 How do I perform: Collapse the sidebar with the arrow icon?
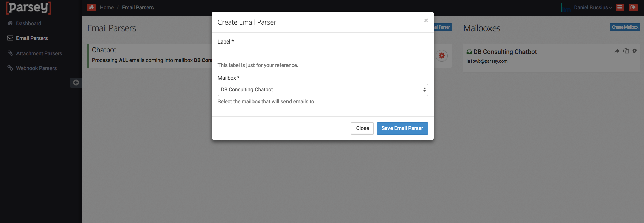coord(76,83)
